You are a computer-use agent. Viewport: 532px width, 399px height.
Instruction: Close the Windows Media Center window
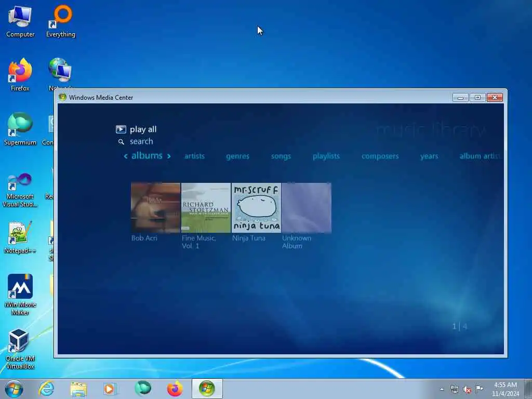(x=495, y=98)
